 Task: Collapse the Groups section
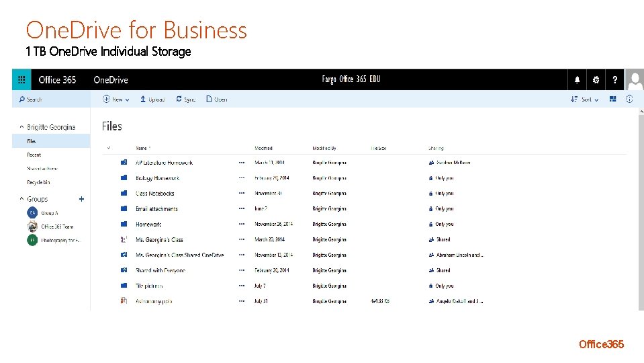point(21,199)
